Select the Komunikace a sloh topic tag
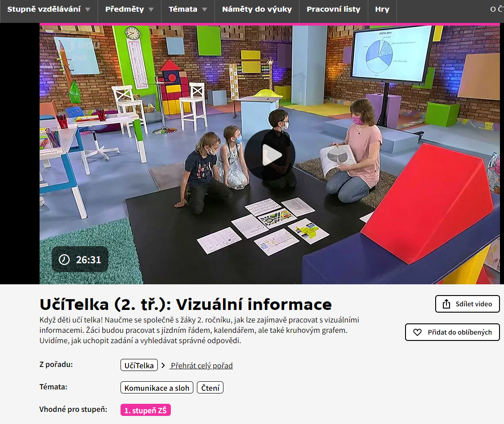 coord(156,387)
